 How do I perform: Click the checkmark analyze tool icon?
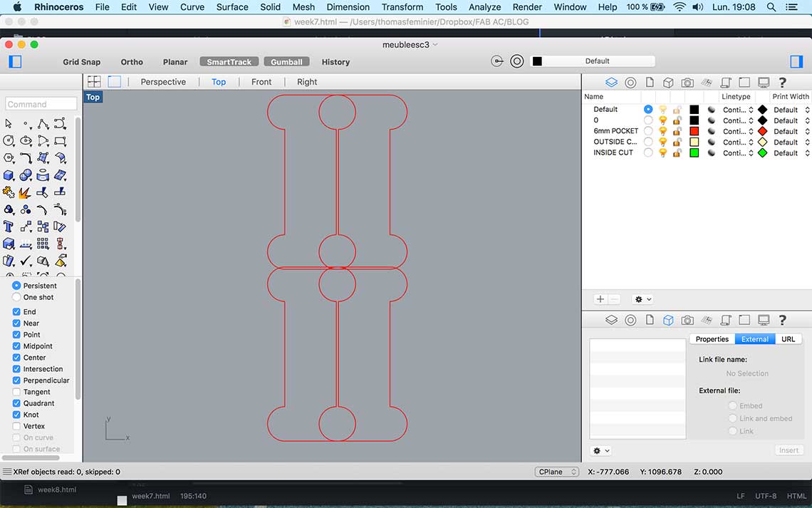(26, 261)
